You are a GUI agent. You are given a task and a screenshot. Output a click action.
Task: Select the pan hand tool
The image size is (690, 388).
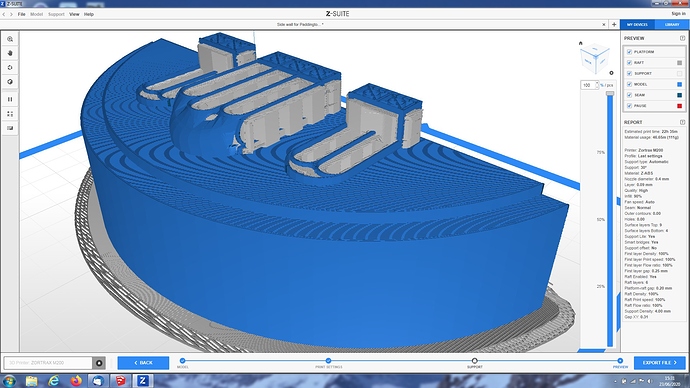click(10, 53)
